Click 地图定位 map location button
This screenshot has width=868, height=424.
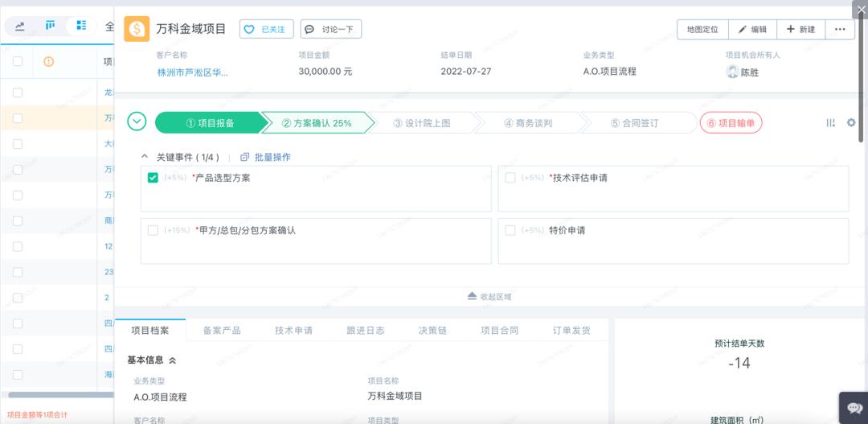[x=702, y=30]
